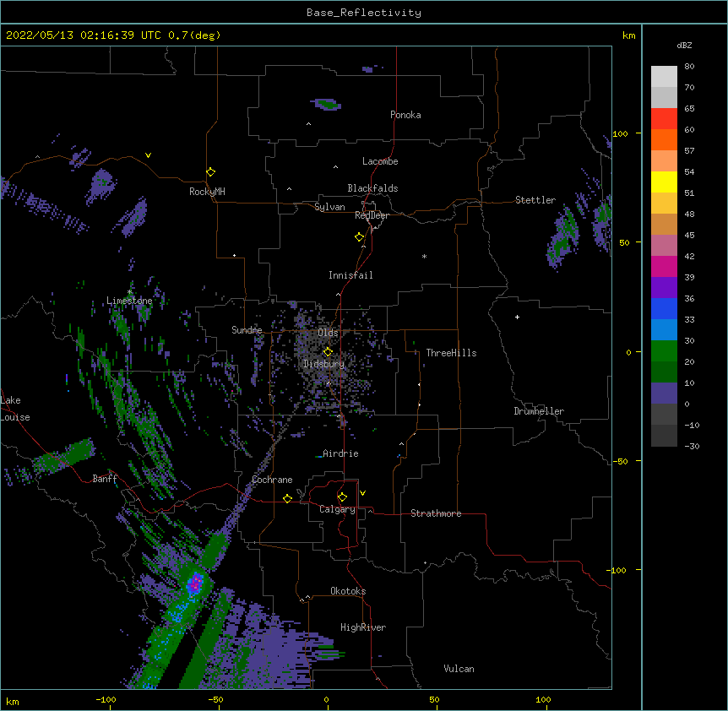Click the yellow diamond marker east of Cochrane

pyautogui.click(x=287, y=498)
